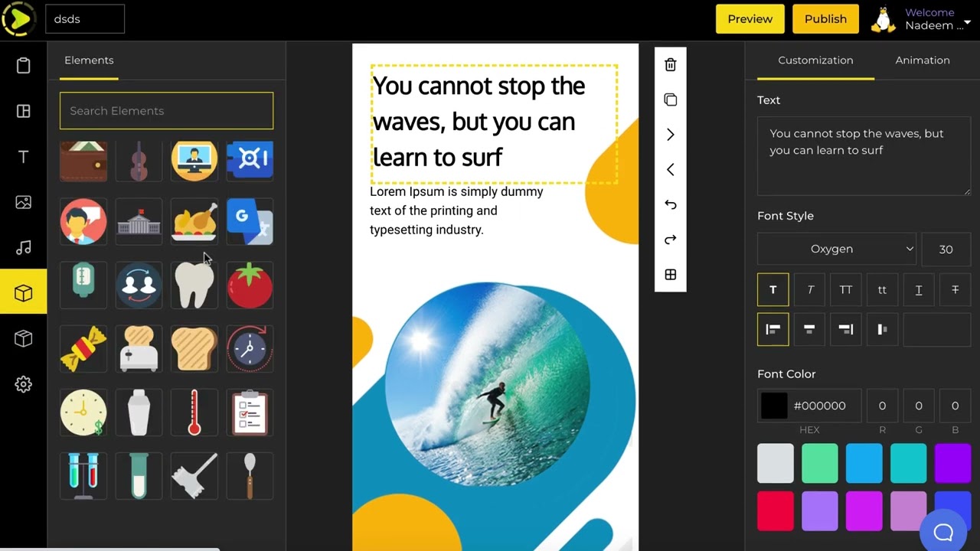Viewport: 980px width, 551px height.
Task: Click the Publish button
Action: point(825,19)
